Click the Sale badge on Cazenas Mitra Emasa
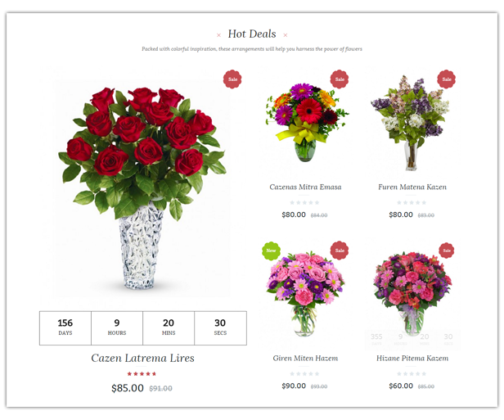 pyautogui.click(x=340, y=79)
